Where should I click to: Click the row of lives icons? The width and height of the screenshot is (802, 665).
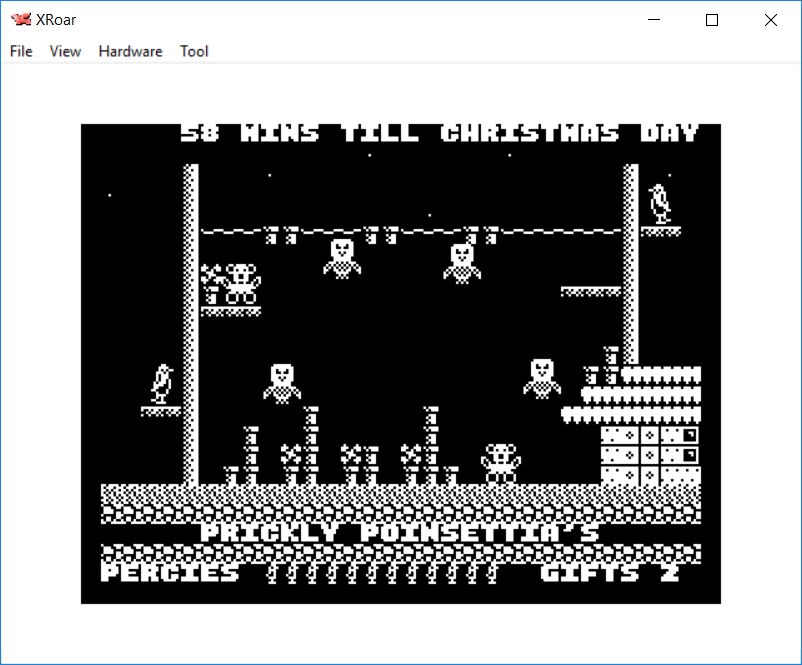click(383, 573)
